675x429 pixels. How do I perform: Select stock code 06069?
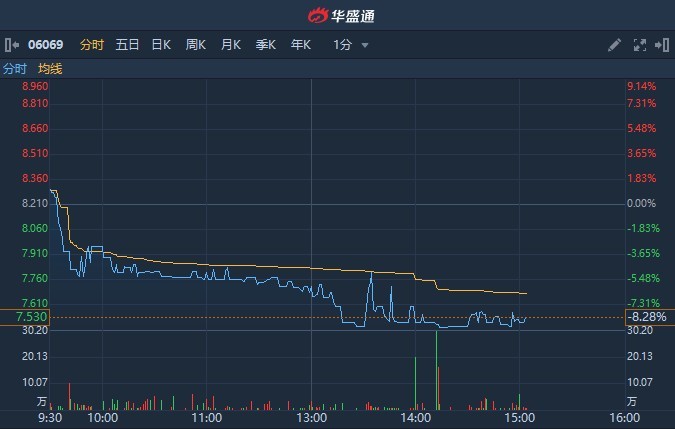[46, 45]
